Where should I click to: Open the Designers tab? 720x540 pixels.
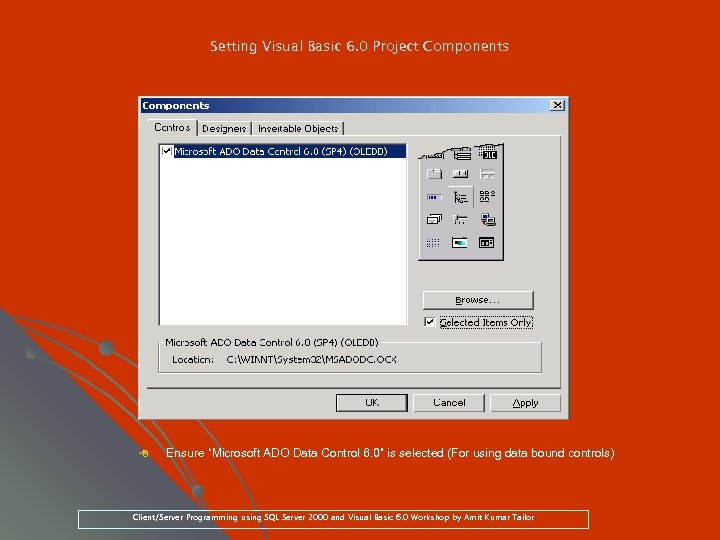click(x=224, y=129)
